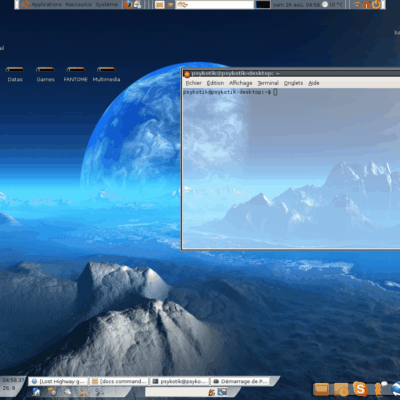Click the terminal window icon in its title bar
Image resolution: width=400 pixels, height=400 pixels.
[x=187, y=74]
